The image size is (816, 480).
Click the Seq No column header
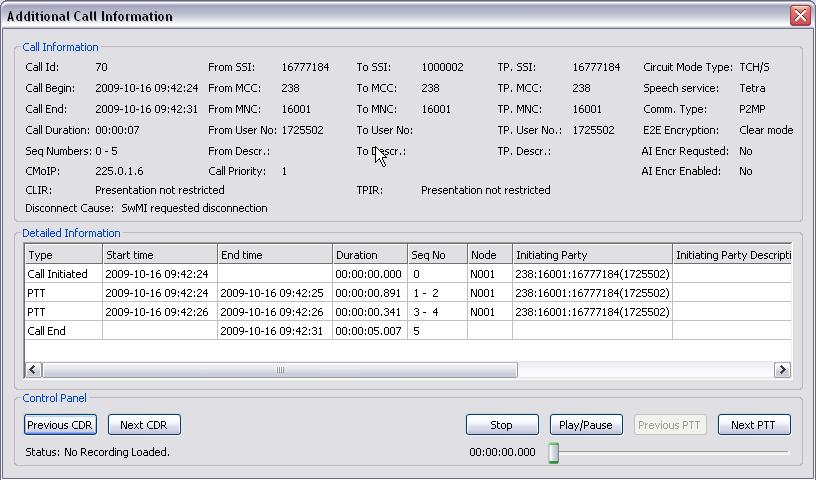438,255
